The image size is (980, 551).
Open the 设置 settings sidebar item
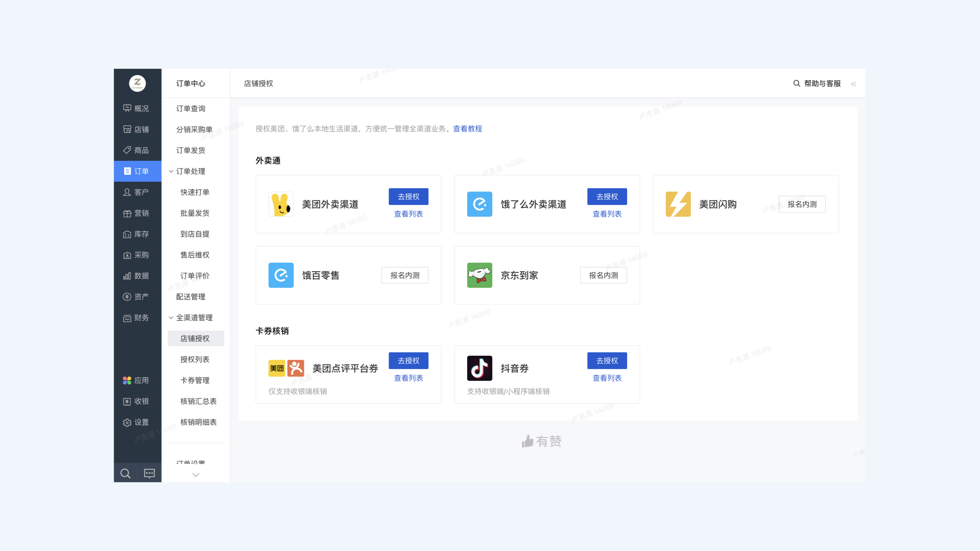pyautogui.click(x=137, y=422)
